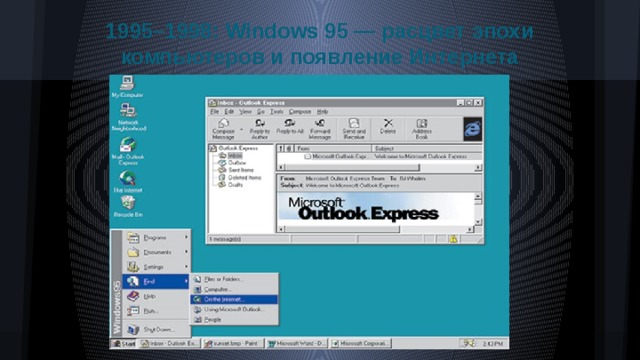
Task: Choose On the Internet in Find submenu
Action: point(234,299)
